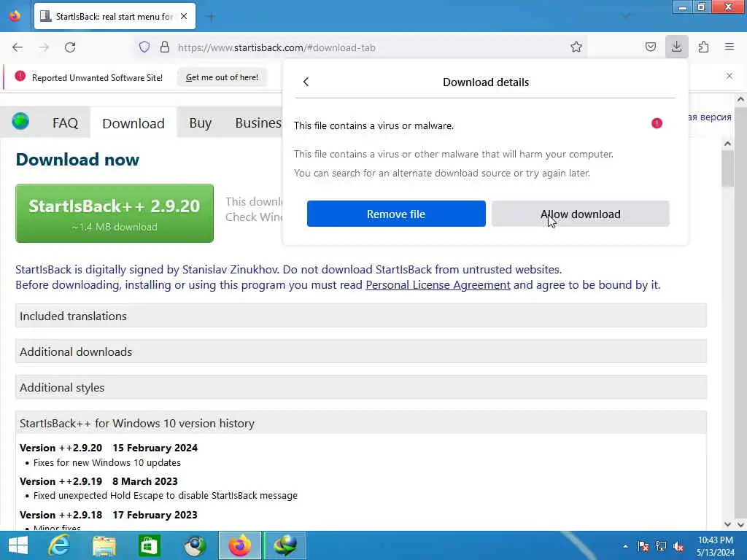Open tracking protection shield icon
747x560 pixels.
pyautogui.click(x=144, y=47)
